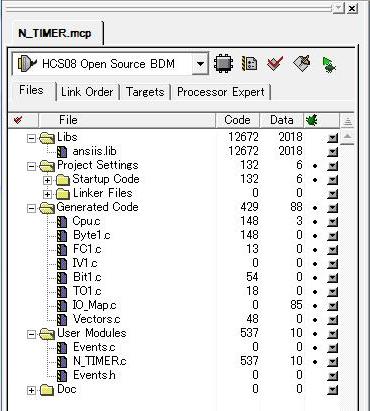Screen dimensions: 370x411
Task: Open the HCS08 Open Source BDM dropdown
Action: click(x=200, y=63)
